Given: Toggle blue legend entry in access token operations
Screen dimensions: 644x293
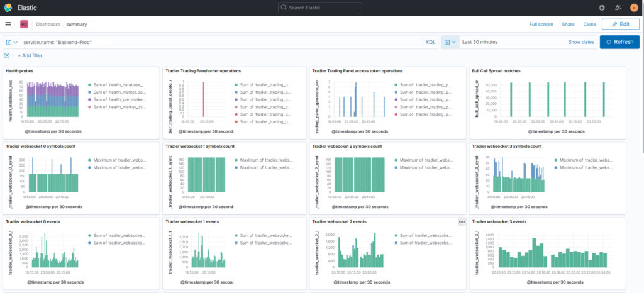Looking at the screenshot, I should click(x=423, y=92).
